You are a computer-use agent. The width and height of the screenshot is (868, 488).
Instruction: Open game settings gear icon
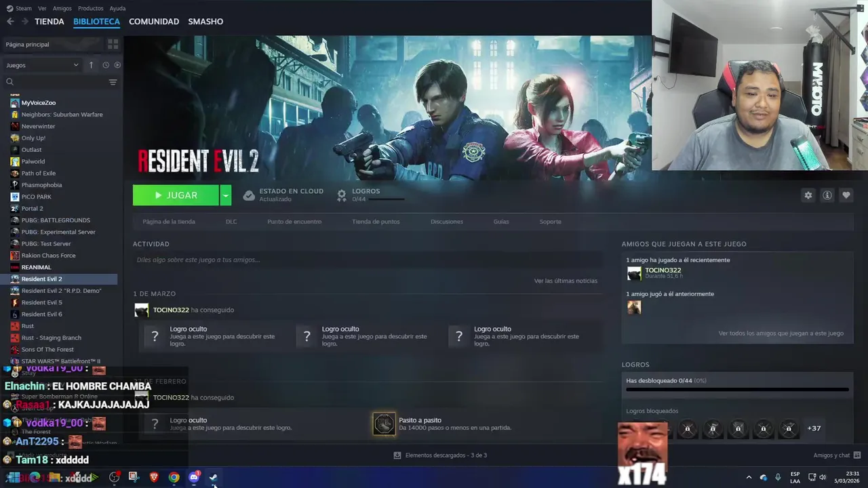click(x=808, y=195)
